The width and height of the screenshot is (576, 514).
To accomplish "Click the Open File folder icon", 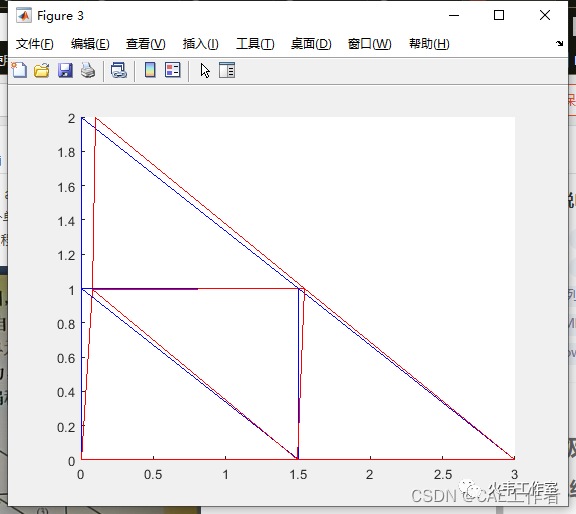I will [42, 70].
